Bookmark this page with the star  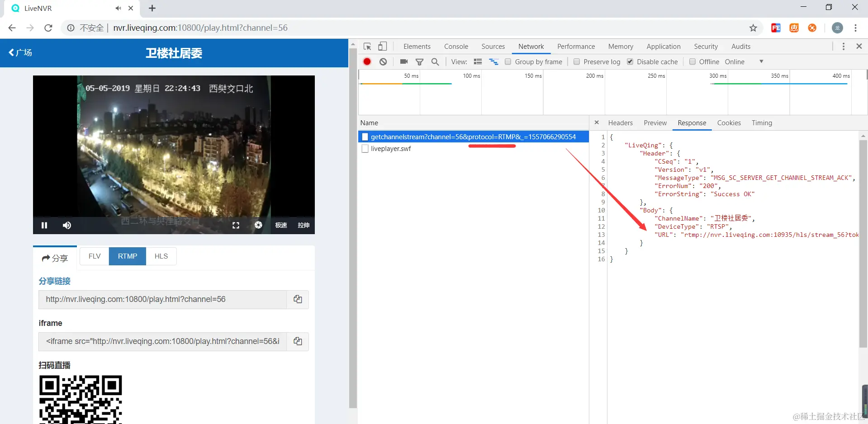[753, 28]
